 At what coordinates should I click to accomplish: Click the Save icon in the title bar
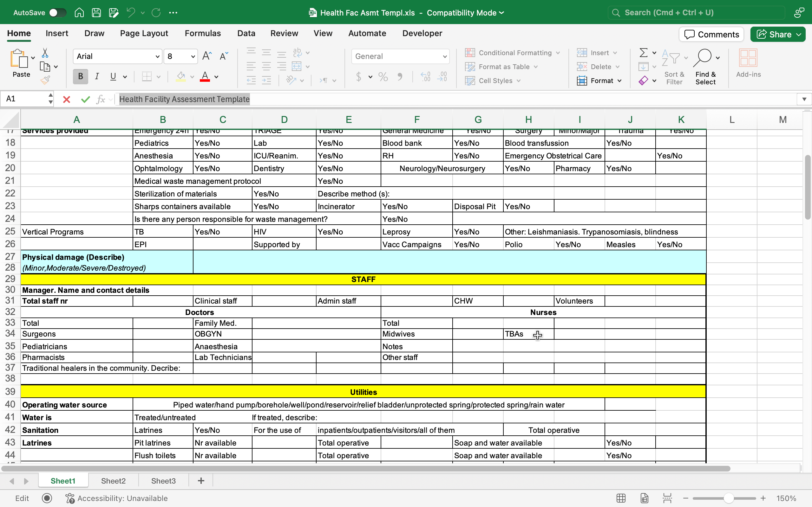tap(96, 13)
